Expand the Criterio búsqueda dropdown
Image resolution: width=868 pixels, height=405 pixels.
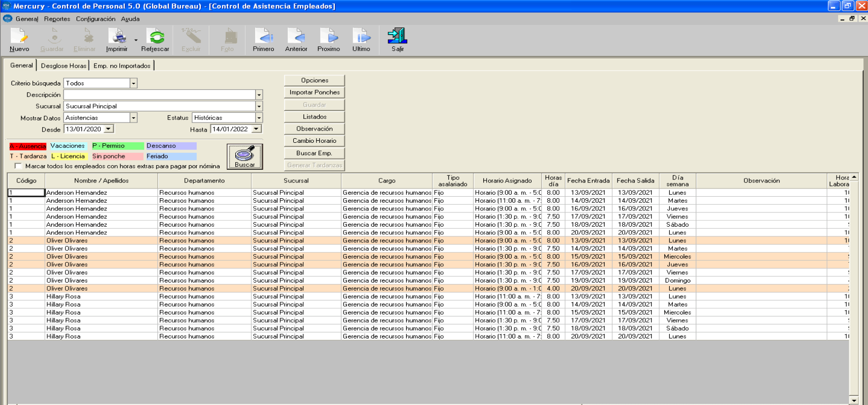click(x=134, y=83)
